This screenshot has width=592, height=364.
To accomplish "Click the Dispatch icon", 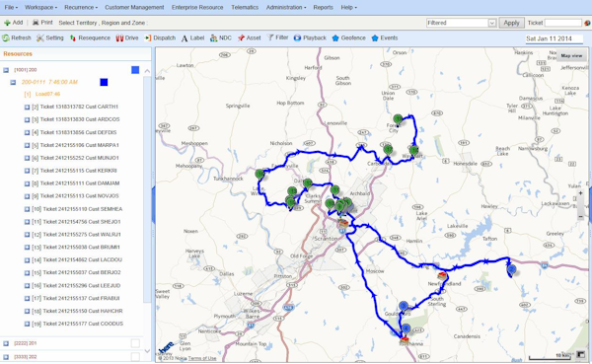I will (148, 38).
